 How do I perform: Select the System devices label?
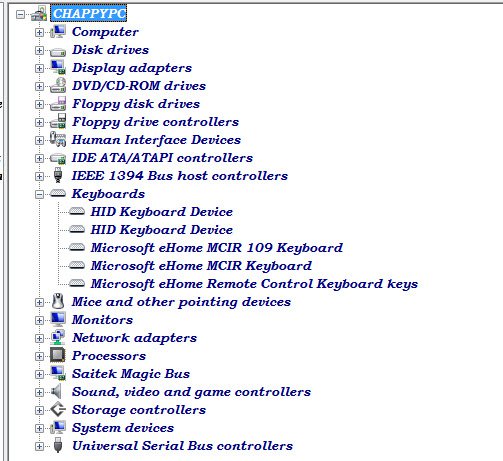(x=123, y=428)
